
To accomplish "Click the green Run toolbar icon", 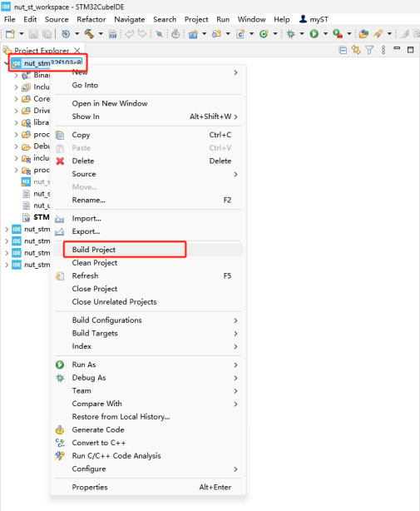I will coord(314,33).
